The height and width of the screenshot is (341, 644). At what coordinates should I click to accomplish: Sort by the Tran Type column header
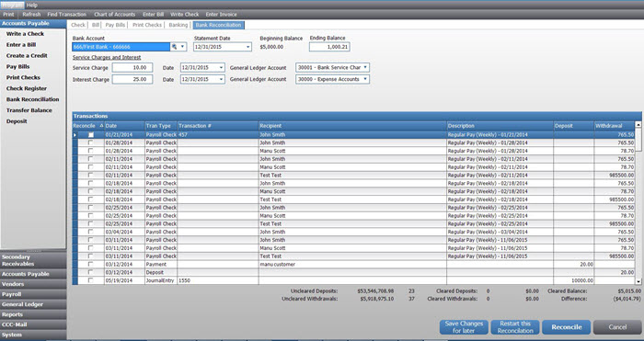point(161,126)
